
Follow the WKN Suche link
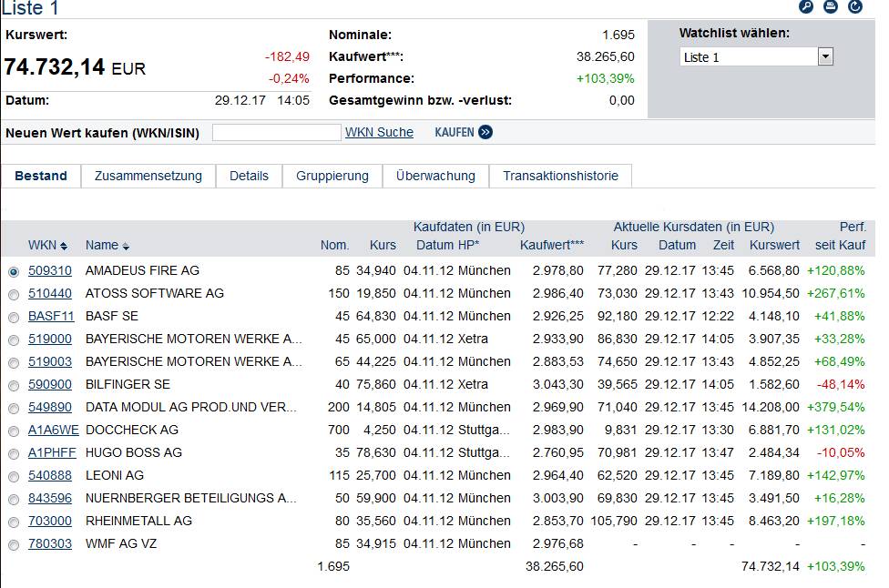pyautogui.click(x=379, y=132)
